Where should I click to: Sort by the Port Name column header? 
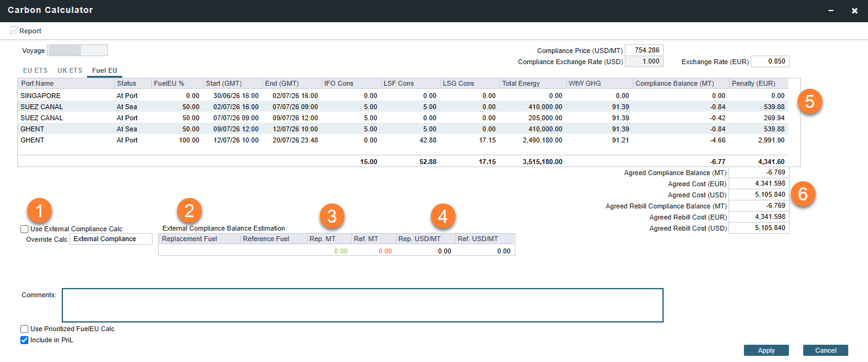pyautogui.click(x=67, y=83)
